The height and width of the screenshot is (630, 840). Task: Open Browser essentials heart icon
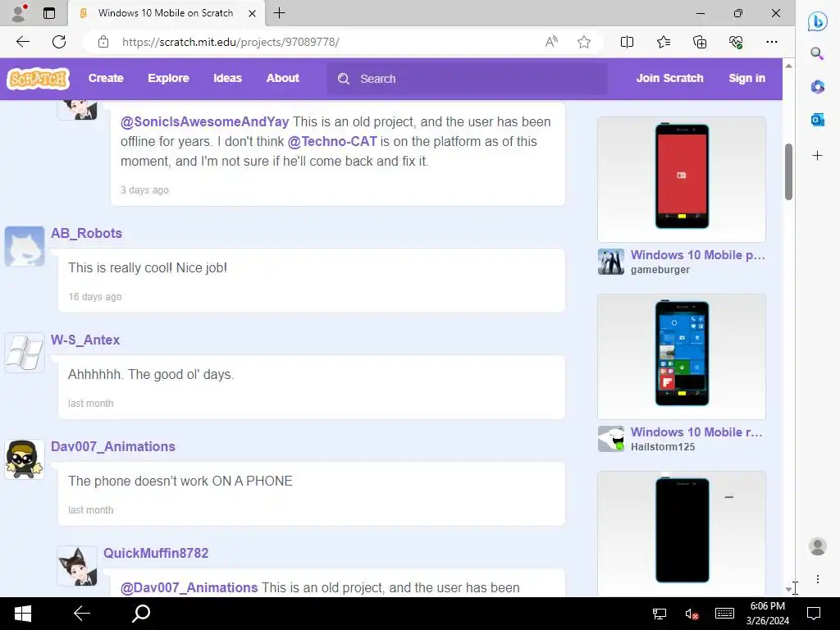pos(736,42)
